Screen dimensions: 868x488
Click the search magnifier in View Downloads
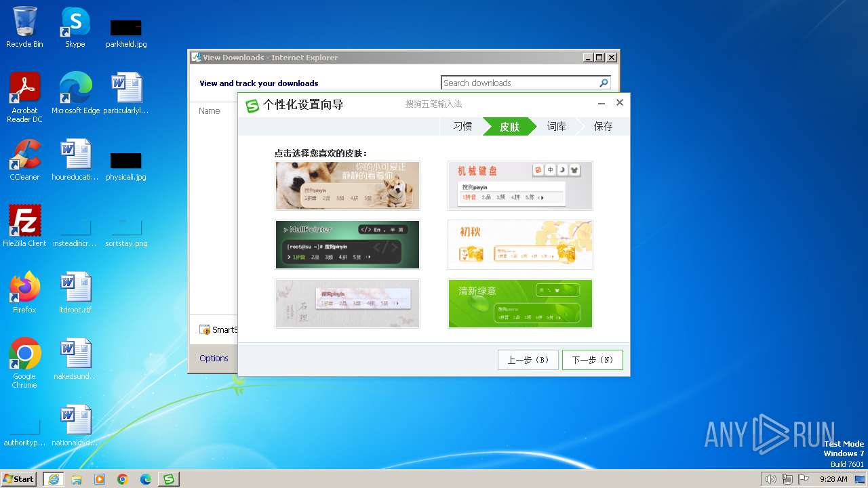pyautogui.click(x=604, y=83)
